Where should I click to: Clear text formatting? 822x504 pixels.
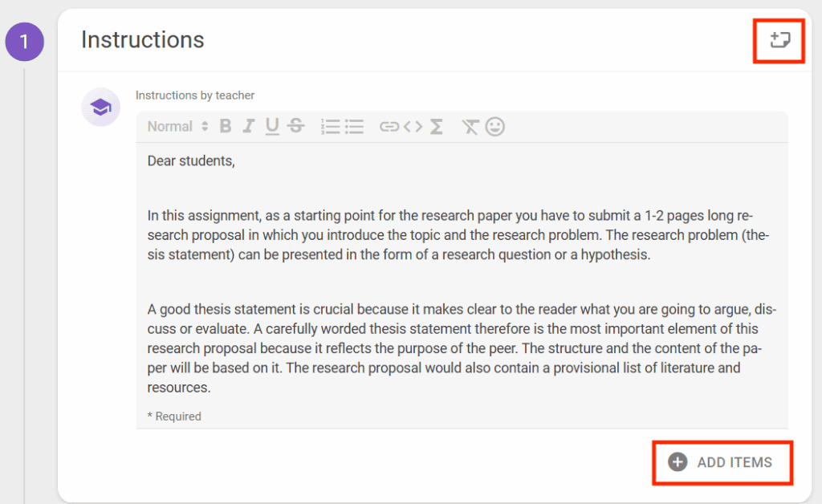click(470, 126)
